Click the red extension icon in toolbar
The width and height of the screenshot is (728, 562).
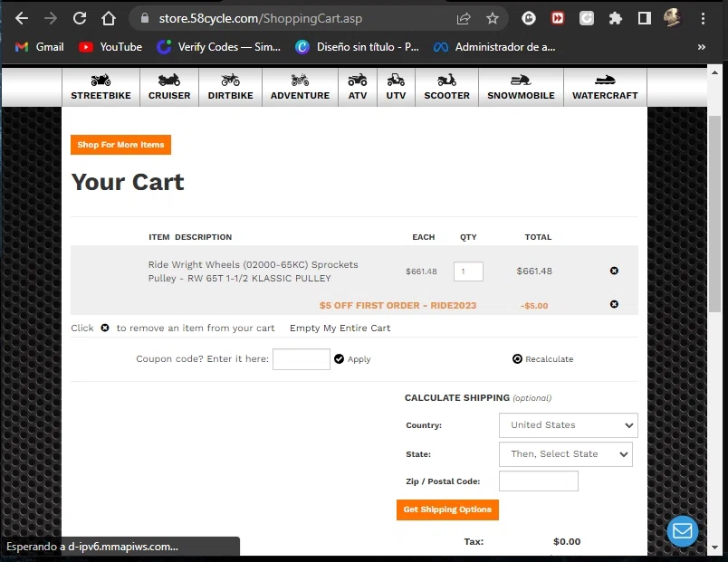(x=558, y=19)
